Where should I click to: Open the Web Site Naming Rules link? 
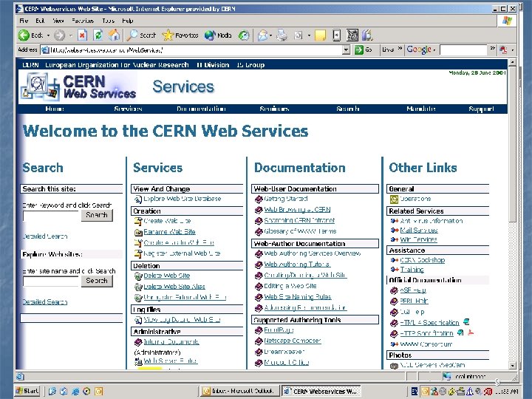point(298,297)
